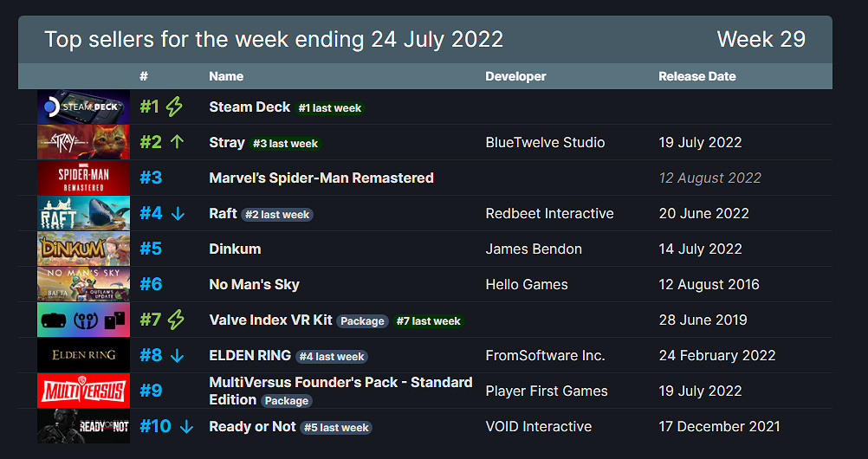Click the Hello Games developer link
Image resolution: width=868 pixels, height=459 pixels.
point(527,284)
